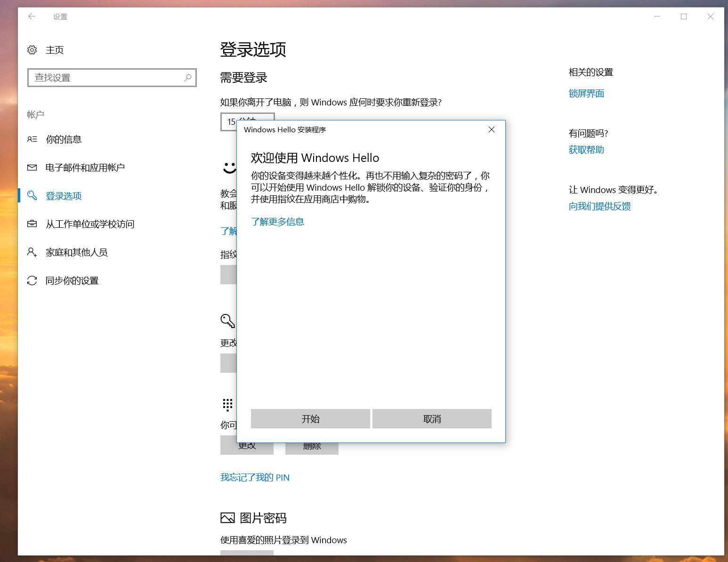The width and height of the screenshot is (728, 562).
Task: Click the 同步你的设置 sync icon
Action: pyautogui.click(x=32, y=281)
